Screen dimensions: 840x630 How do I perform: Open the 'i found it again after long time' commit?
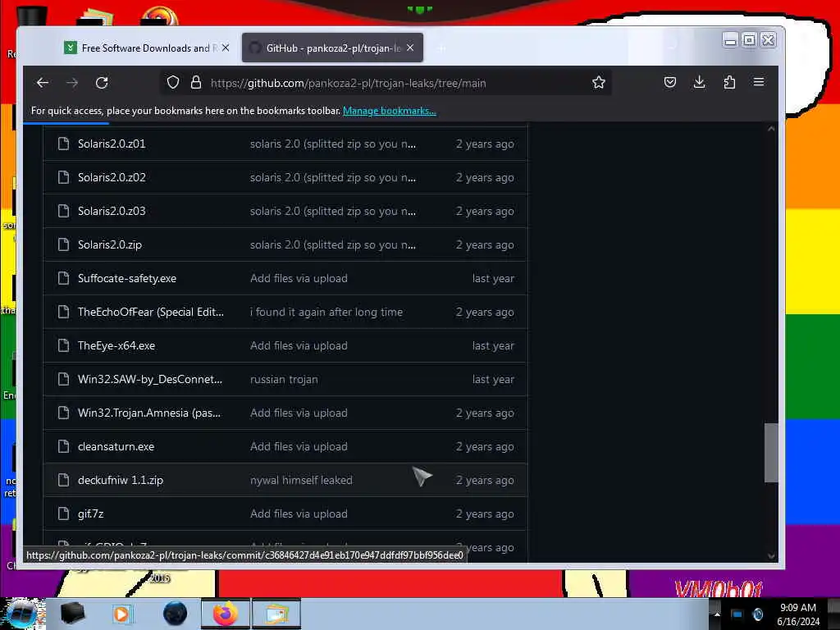(x=326, y=312)
